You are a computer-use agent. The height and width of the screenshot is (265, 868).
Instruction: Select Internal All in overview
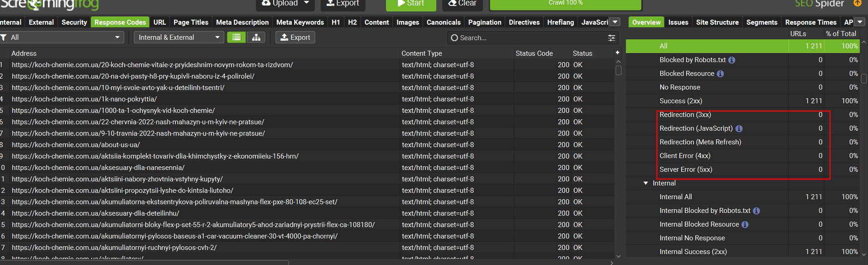click(x=743, y=197)
